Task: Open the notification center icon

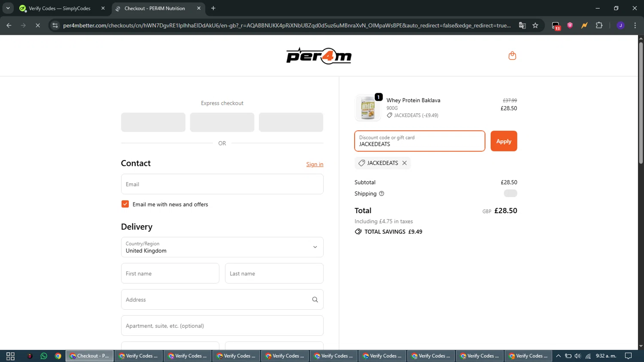Action: 628,356
